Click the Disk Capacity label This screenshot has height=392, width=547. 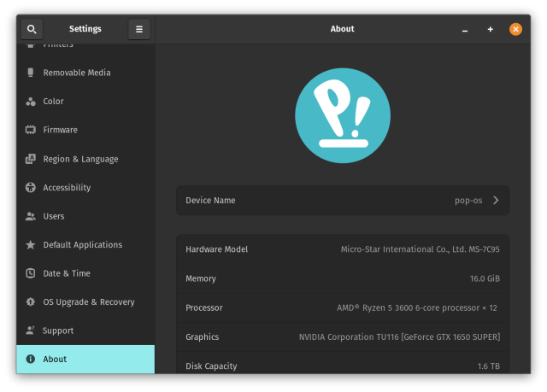(211, 366)
